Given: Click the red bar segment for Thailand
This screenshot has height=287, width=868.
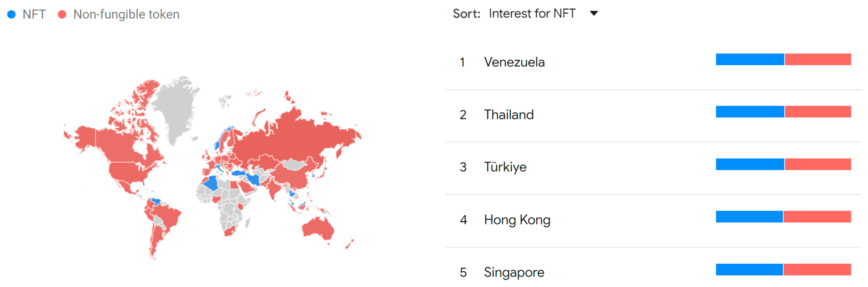Looking at the screenshot, I should click(818, 112).
